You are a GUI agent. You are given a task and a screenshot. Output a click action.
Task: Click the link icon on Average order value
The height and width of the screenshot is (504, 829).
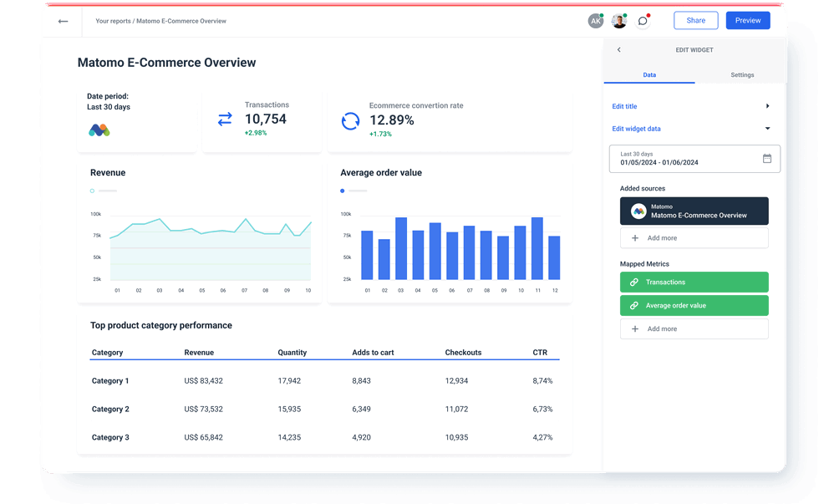click(636, 305)
